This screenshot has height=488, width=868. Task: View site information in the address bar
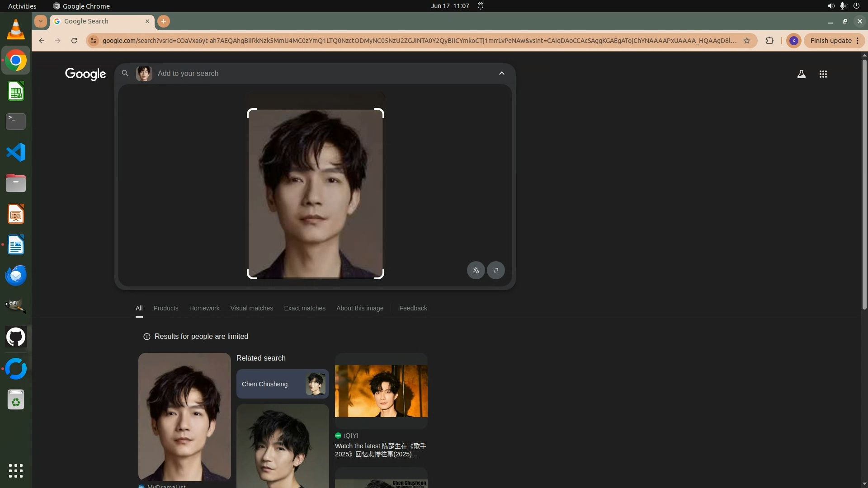coord(93,41)
